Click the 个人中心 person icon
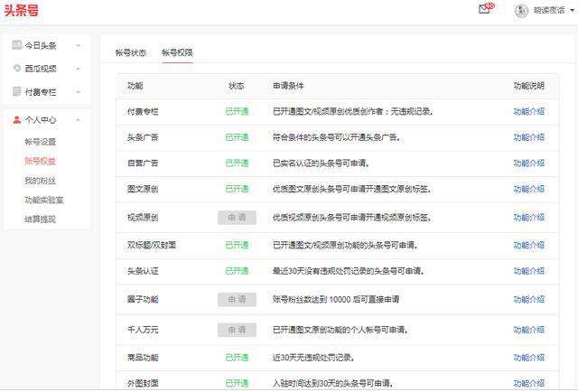The width and height of the screenshot is (578, 392). [x=16, y=120]
